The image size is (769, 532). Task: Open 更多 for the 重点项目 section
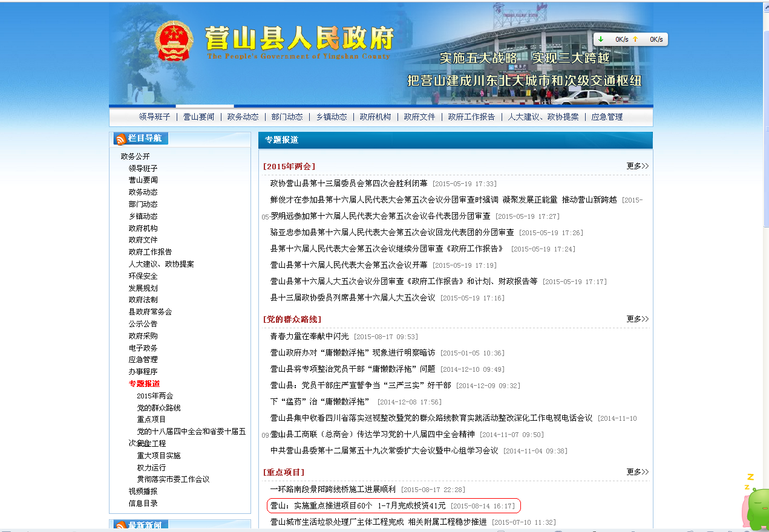pos(637,472)
